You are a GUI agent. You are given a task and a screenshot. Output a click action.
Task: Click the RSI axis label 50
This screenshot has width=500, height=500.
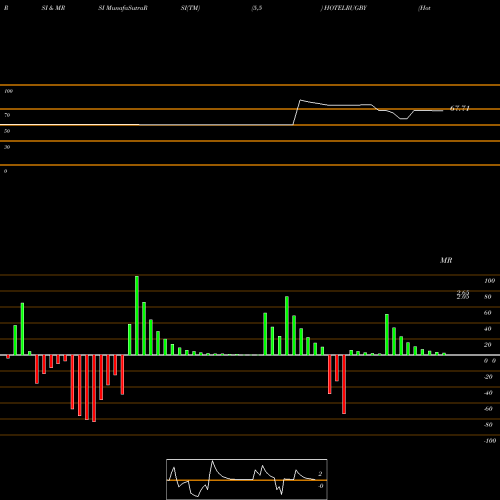[x=7, y=131]
